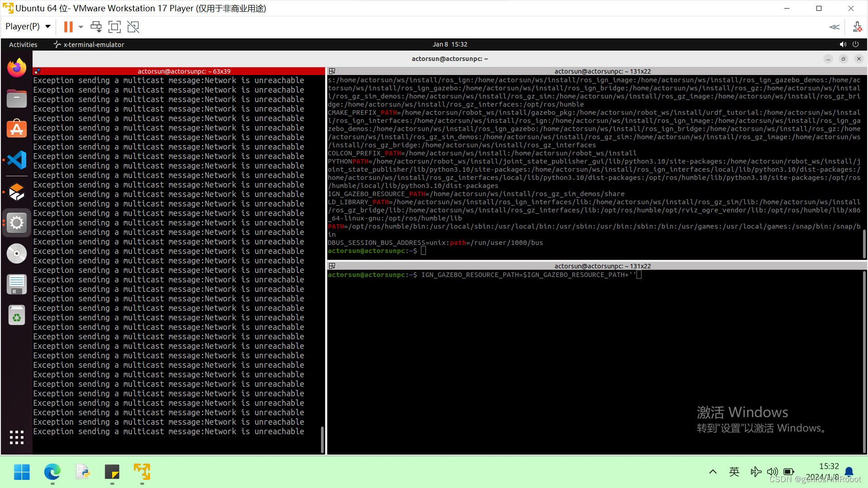Image resolution: width=868 pixels, height=488 pixels.
Task: Expand hidden icons chevron in Windows tray
Action: coord(712,472)
